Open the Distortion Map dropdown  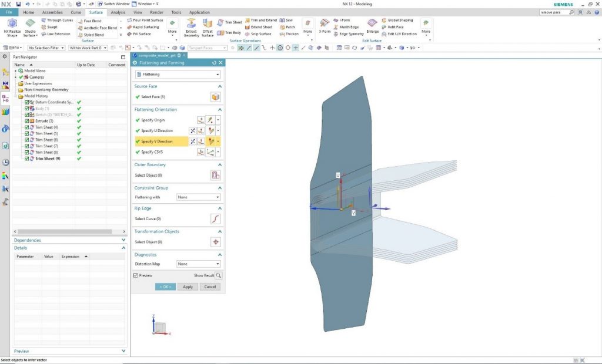(x=199, y=264)
